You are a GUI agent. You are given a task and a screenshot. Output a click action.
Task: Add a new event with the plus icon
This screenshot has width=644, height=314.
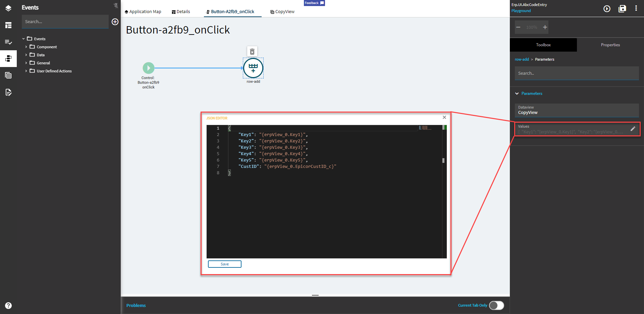point(115,22)
